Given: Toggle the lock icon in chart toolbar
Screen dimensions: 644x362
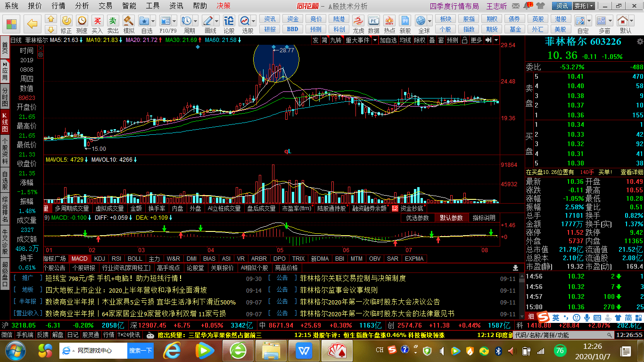Looking at the screenshot, I should point(465,40).
